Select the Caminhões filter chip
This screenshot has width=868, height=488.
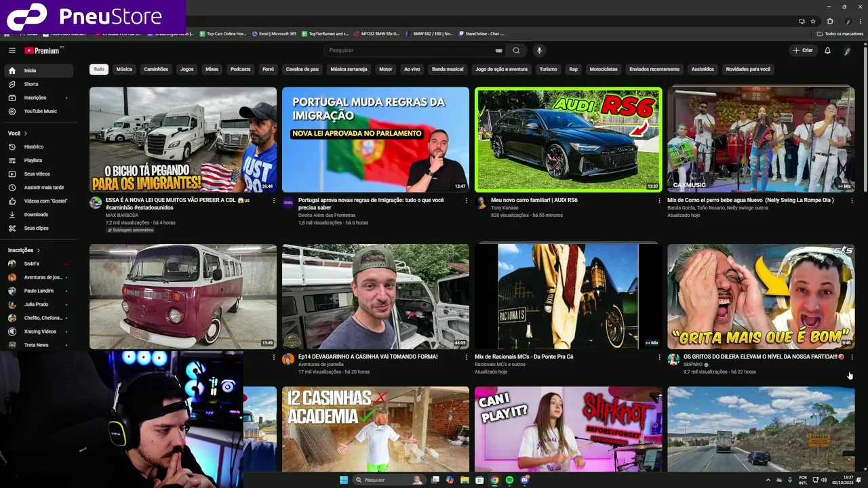(156, 69)
